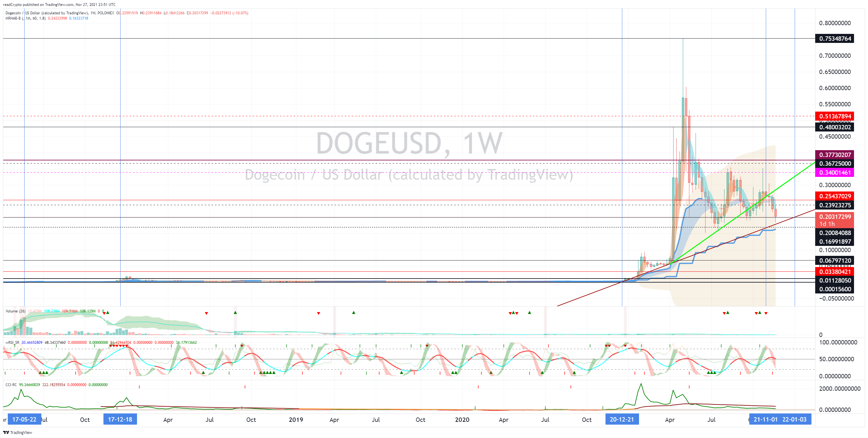Click the 100.00000000 wRSI axis label

838,343
